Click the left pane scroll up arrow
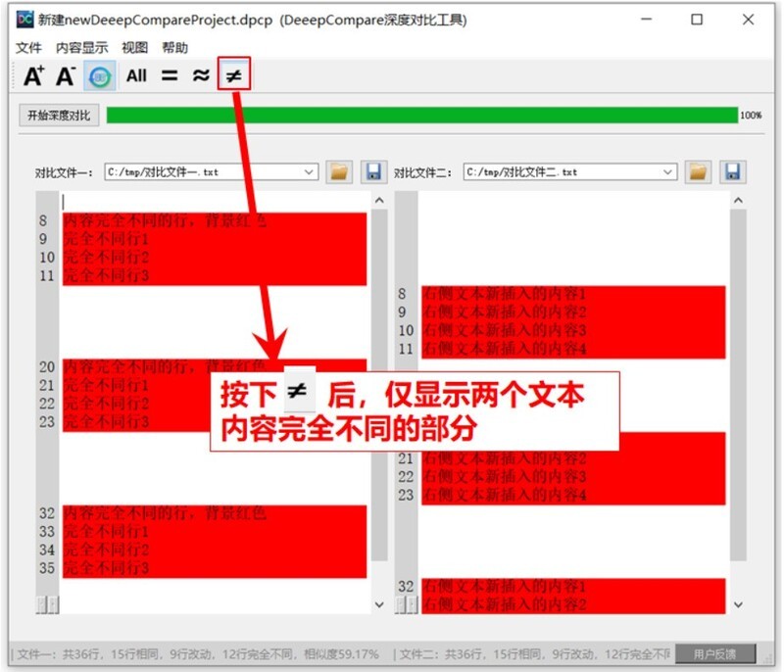Image resolution: width=784 pixels, height=672 pixels. (379, 201)
